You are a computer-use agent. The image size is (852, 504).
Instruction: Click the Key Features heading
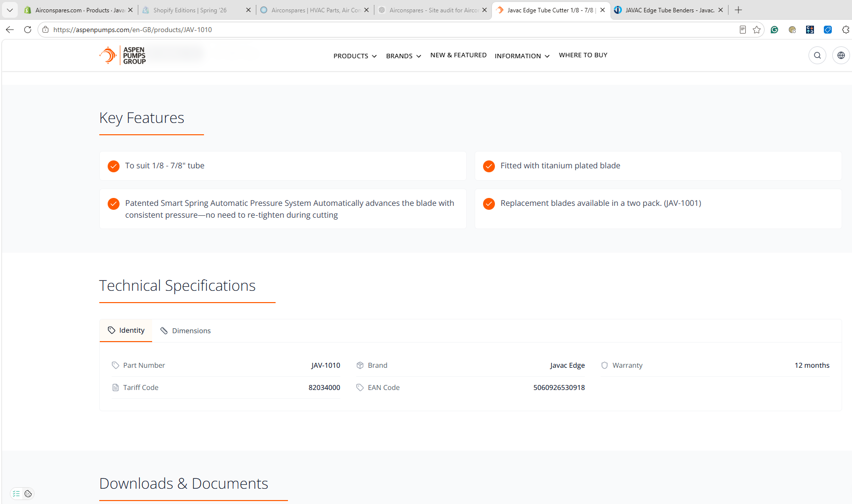tap(142, 118)
